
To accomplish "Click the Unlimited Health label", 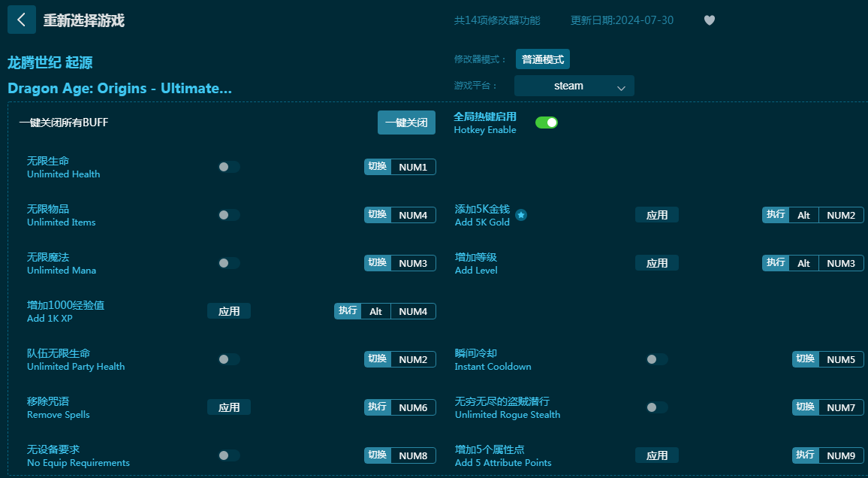I will (x=64, y=174).
